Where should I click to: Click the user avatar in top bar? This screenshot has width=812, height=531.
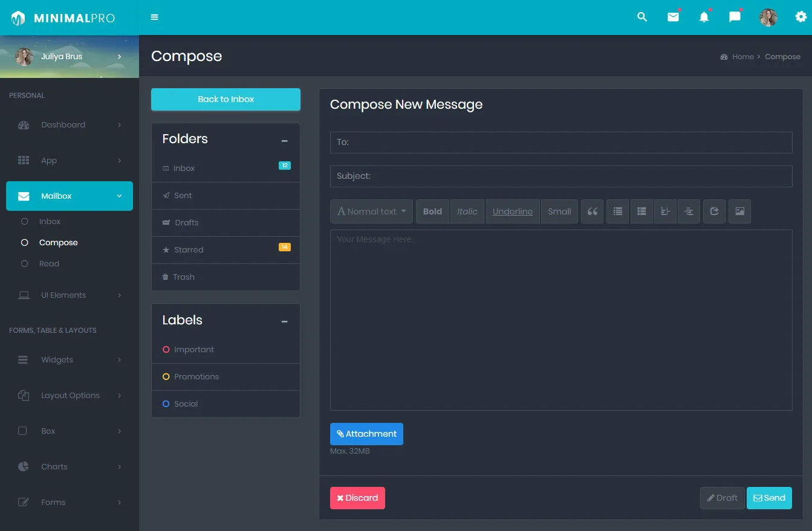(x=768, y=18)
